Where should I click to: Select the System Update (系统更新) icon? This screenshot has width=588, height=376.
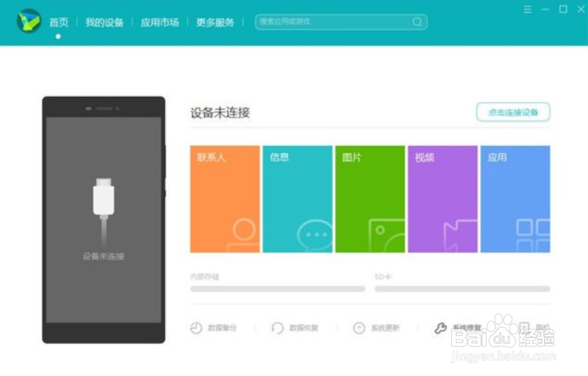click(359, 328)
